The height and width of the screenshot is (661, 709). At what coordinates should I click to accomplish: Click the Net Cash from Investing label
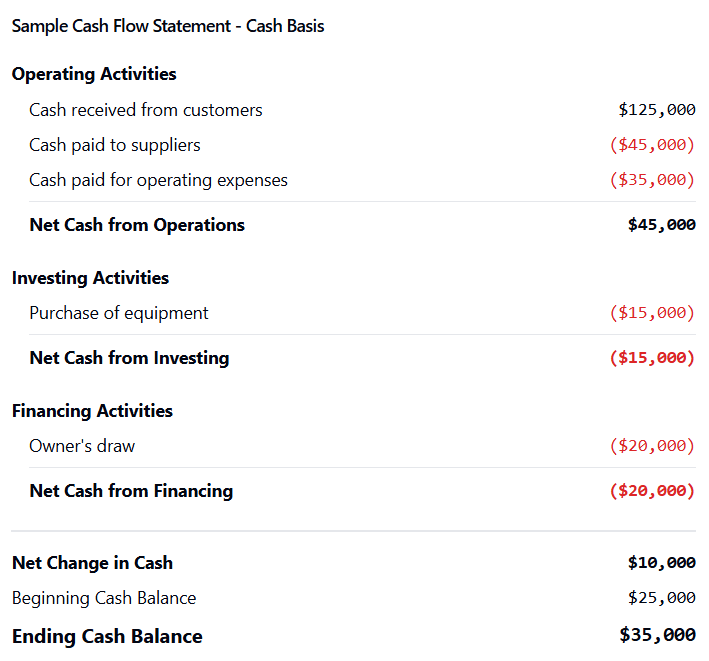[129, 358]
